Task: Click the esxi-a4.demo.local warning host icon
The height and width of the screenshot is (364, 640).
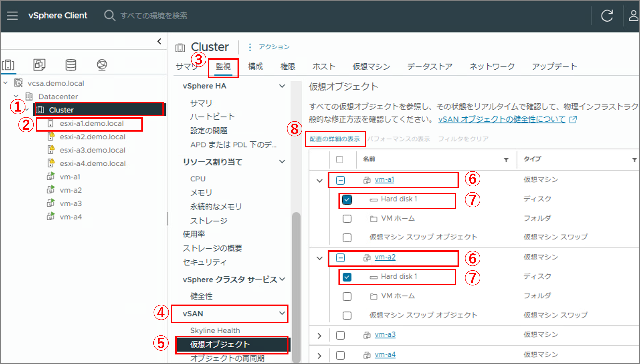Action: point(51,163)
